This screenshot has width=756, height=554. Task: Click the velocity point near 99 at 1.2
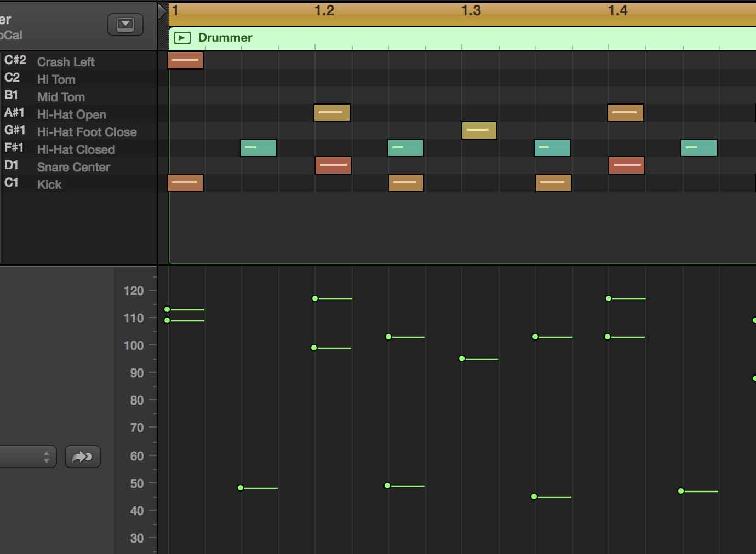click(x=314, y=348)
